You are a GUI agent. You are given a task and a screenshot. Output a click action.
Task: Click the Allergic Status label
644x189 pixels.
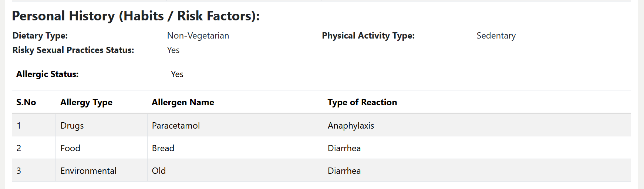47,74
